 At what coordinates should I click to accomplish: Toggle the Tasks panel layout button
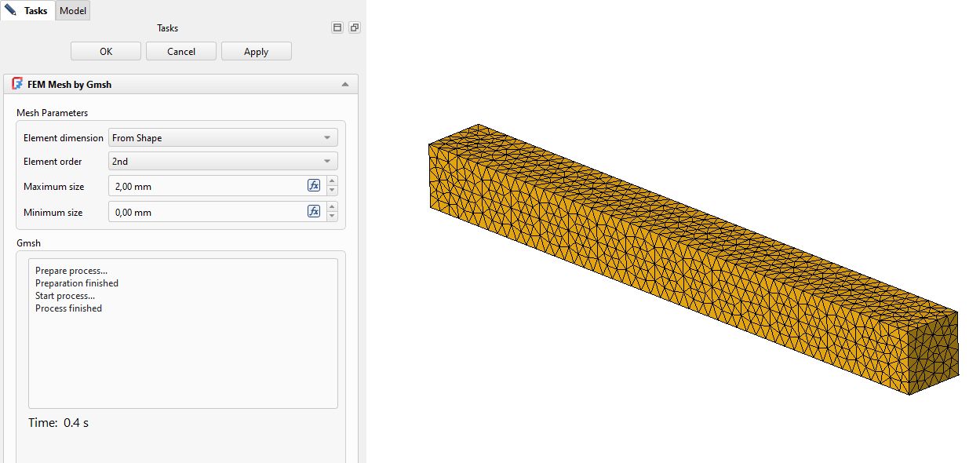337,27
